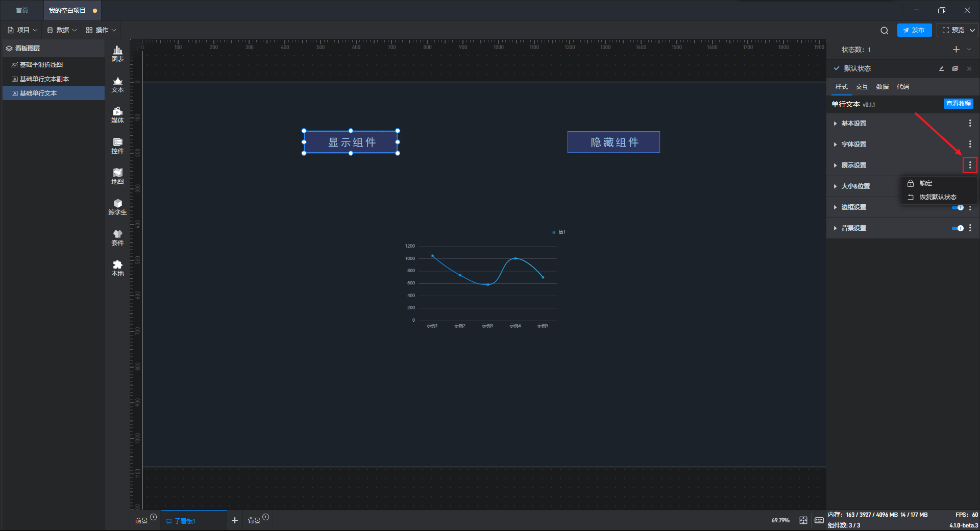This screenshot has width=980, height=531.
Task: Switch to the 交互 tab
Action: [862, 87]
